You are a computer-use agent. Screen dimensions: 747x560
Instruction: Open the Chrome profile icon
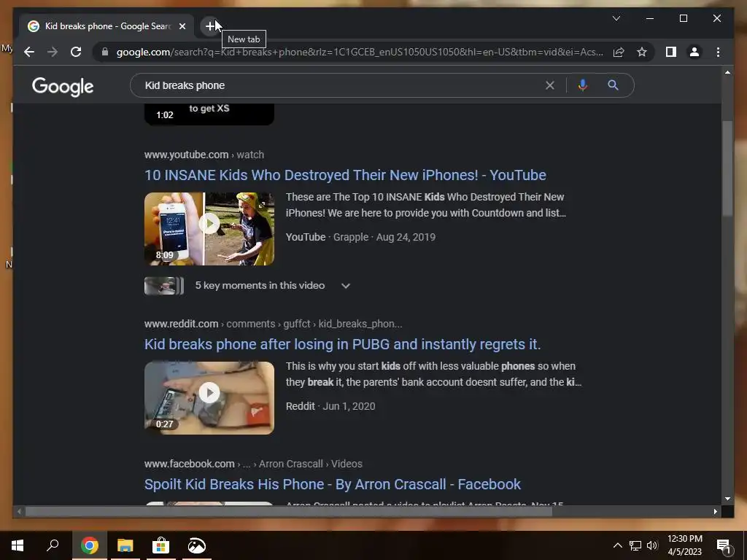[x=694, y=52]
